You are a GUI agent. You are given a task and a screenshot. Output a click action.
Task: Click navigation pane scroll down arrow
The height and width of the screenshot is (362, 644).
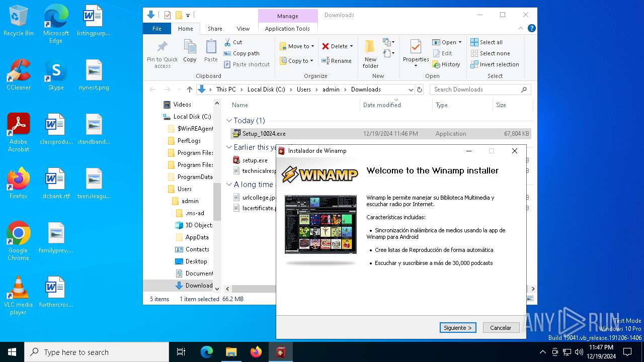[217, 289]
